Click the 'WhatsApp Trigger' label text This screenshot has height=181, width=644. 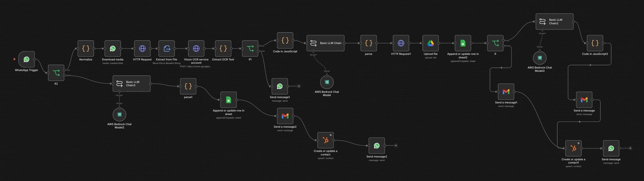(x=26, y=70)
